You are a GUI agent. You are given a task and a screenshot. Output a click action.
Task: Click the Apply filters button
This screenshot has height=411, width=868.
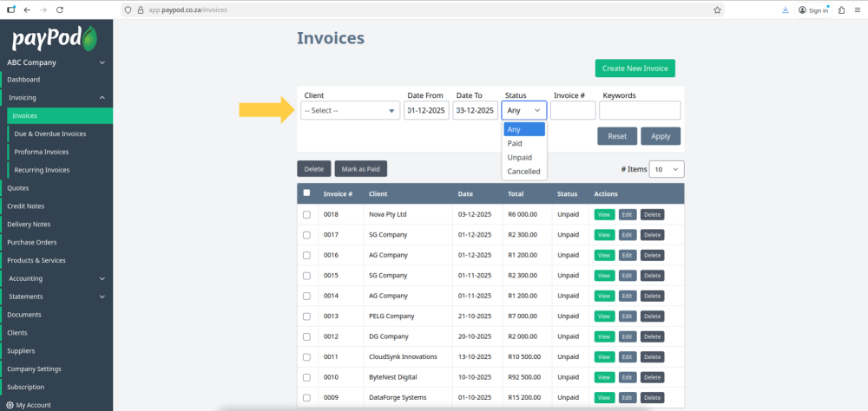pos(661,136)
